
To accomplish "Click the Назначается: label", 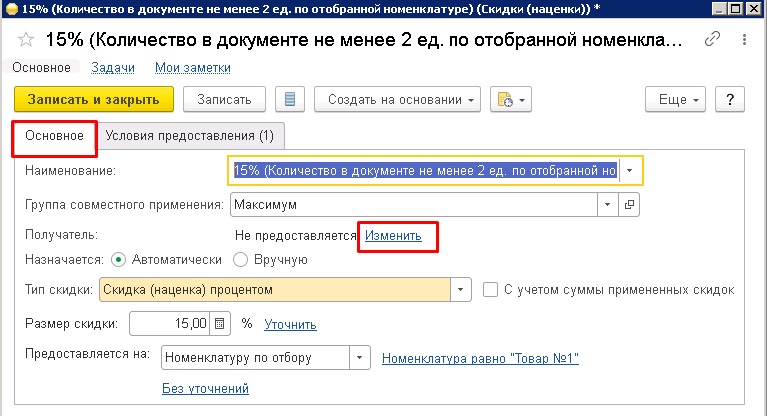I will click(64, 259).
